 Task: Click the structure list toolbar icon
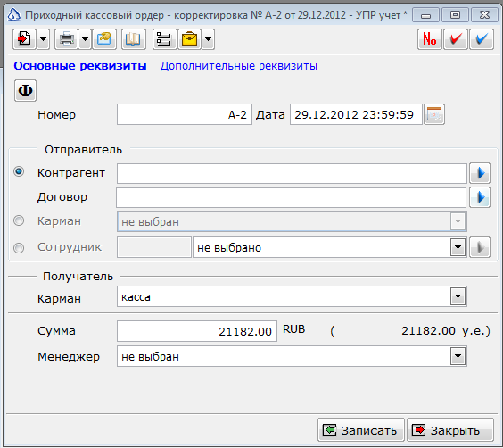tap(164, 39)
